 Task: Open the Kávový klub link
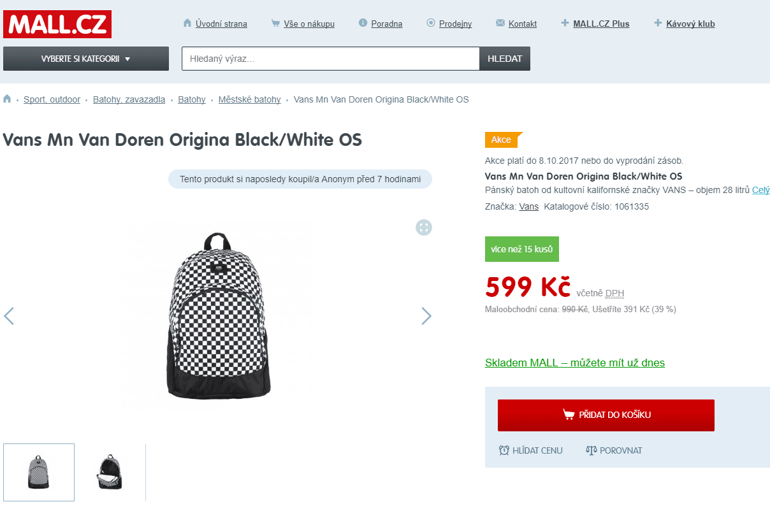tap(690, 24)
